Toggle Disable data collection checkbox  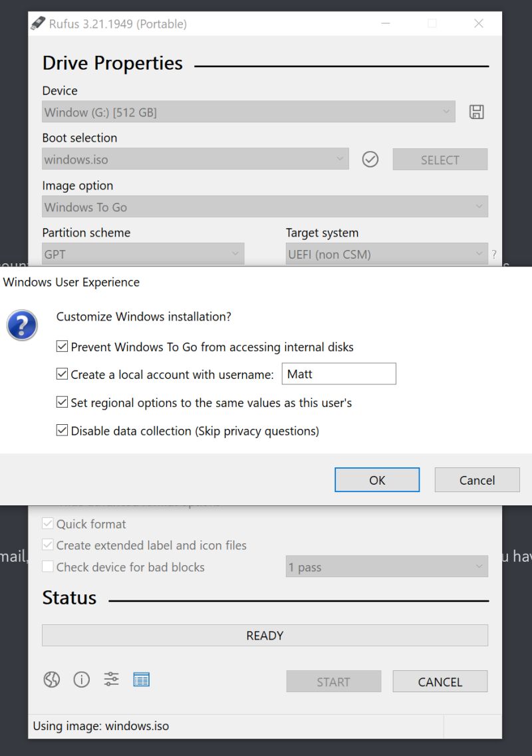click(62, 430)
